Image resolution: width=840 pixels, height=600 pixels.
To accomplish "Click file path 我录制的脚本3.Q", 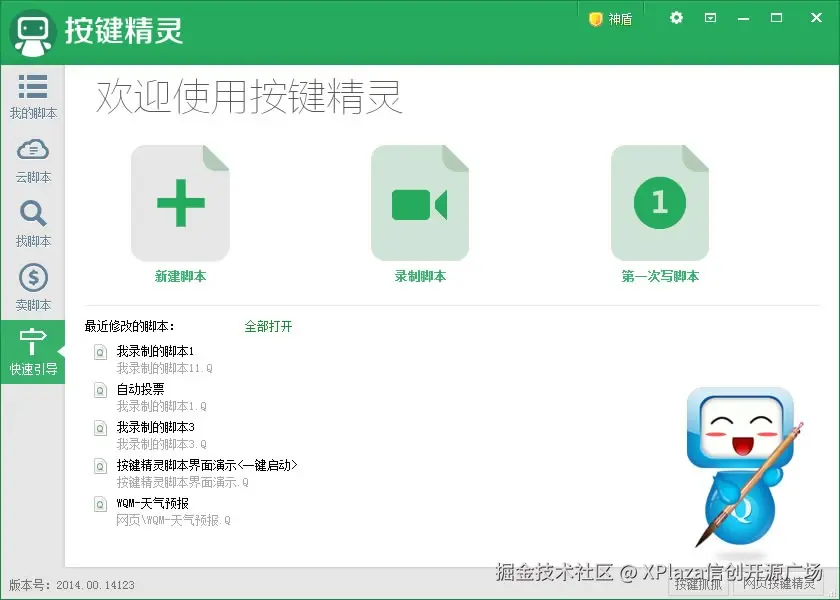I will click(162, 445).
